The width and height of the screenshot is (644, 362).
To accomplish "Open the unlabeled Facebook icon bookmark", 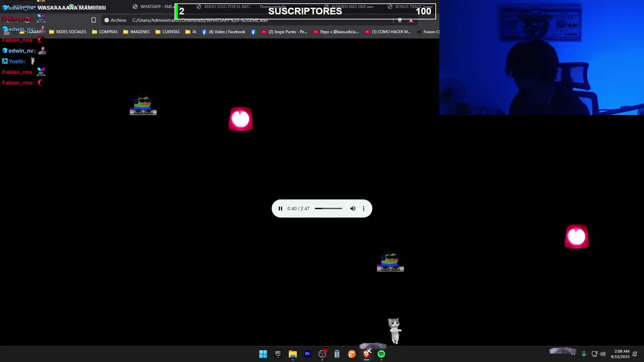I will click(253, 32).
